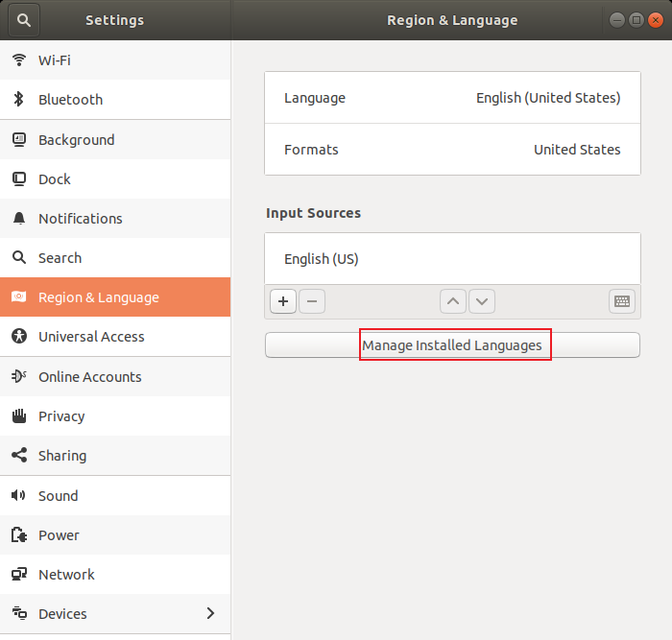Show keyboard layout preview icon
The width and height of the screenshot is (672, 640).
pyautogui.click(x=622, y=301)
